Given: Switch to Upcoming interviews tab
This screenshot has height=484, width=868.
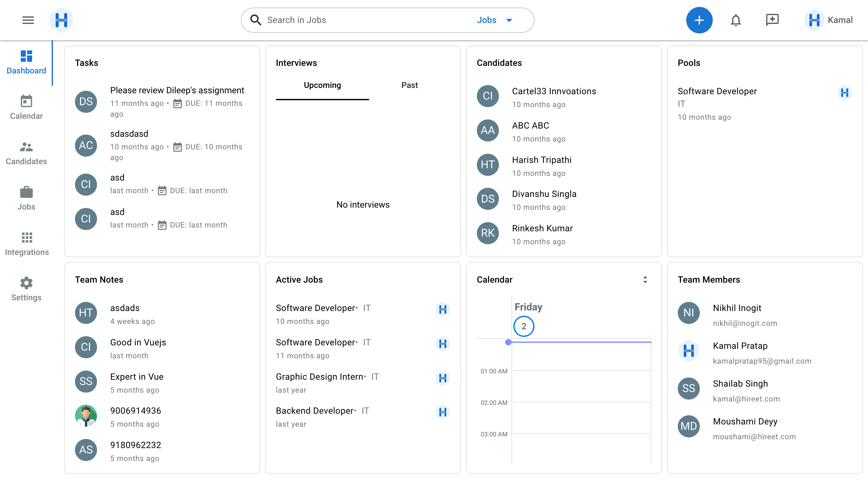Looking at the screenshot, I should tap(322, 86).
